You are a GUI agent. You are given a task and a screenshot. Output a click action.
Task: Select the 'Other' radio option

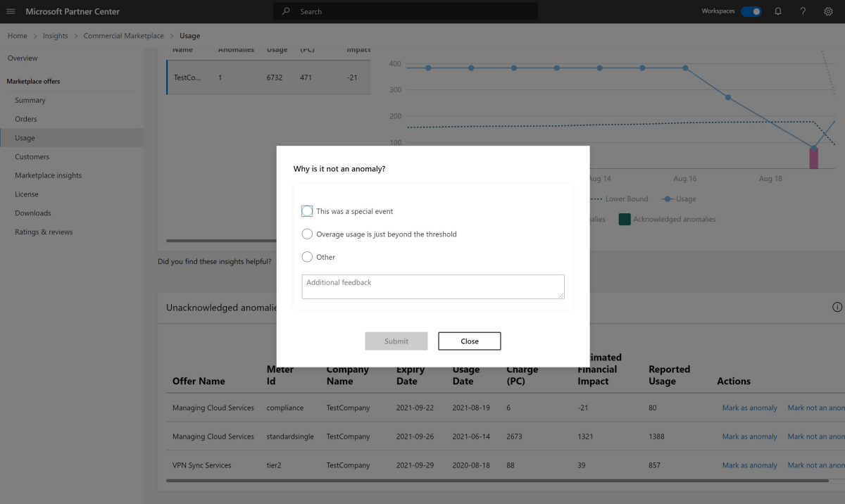click(307, 257)
